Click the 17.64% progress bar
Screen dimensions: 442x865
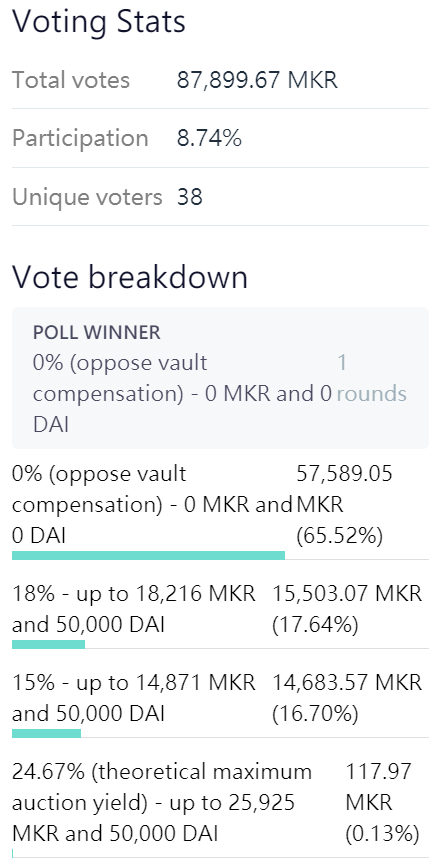coord(49,644)
